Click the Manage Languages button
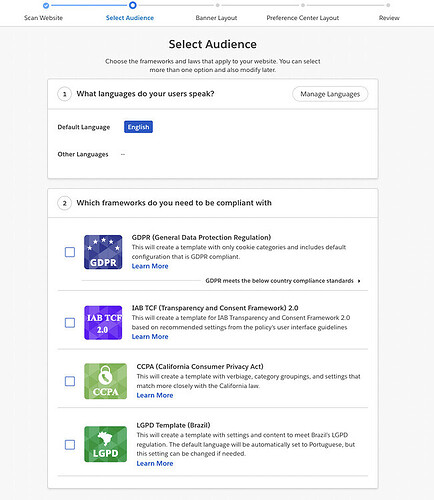 [330, 94]
